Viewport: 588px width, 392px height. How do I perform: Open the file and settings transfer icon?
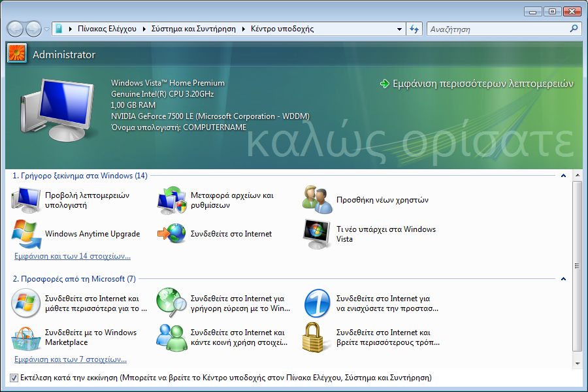click(172, 200)
